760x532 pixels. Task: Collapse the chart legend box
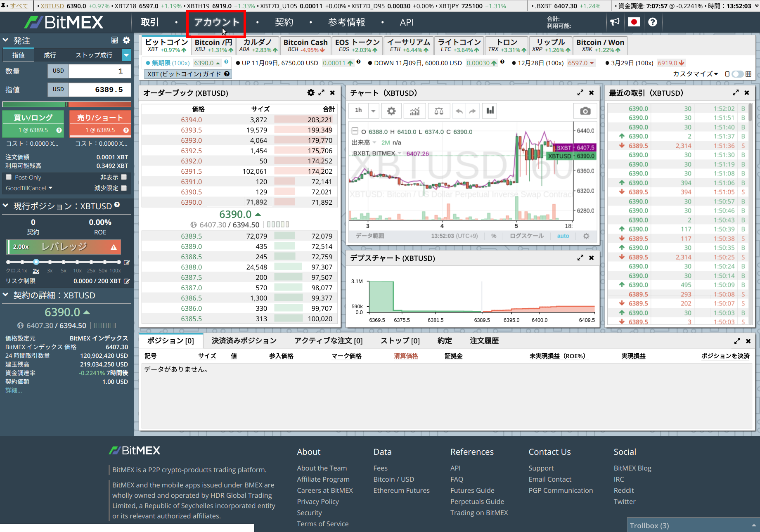click(x=355, y=131)
